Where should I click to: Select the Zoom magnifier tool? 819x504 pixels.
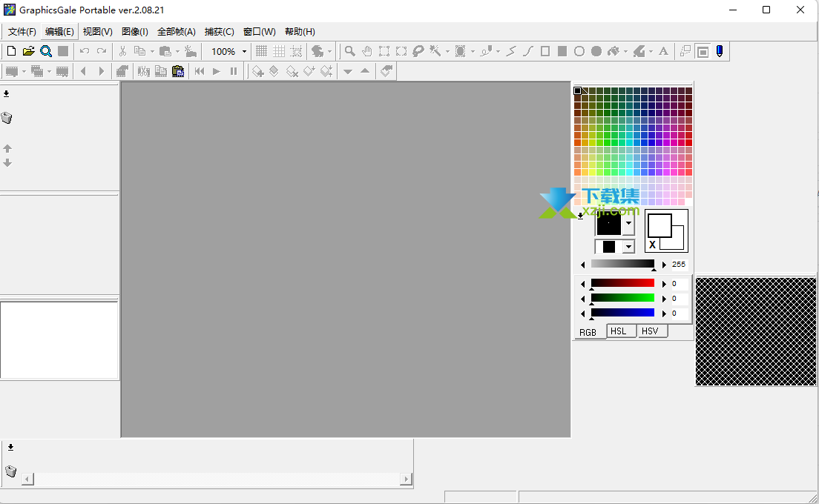349,51
